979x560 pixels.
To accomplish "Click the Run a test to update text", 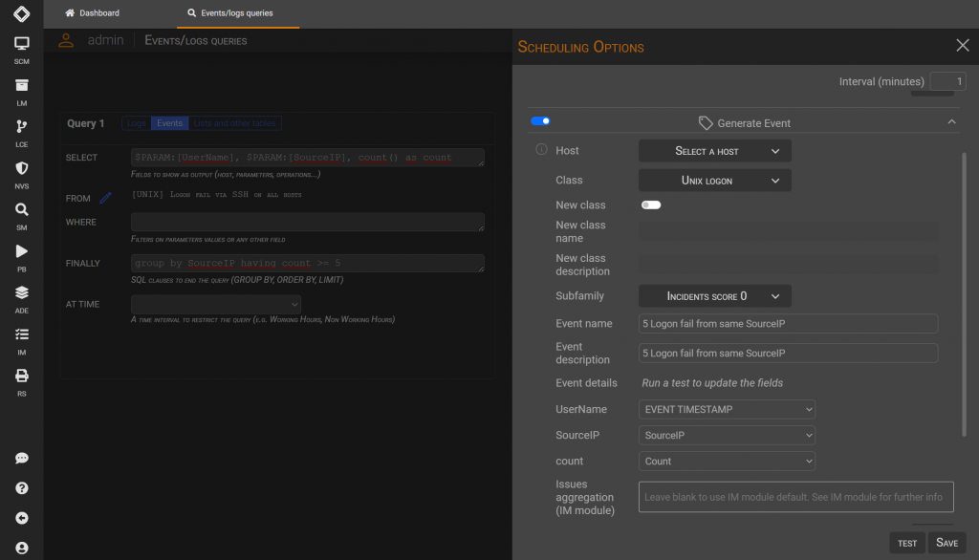I will tap(712, 382).
